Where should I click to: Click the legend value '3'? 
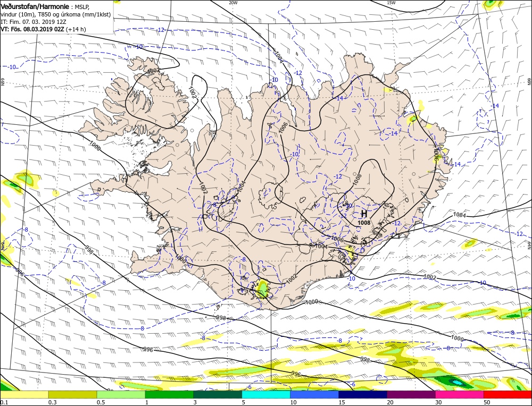(195, 402)
